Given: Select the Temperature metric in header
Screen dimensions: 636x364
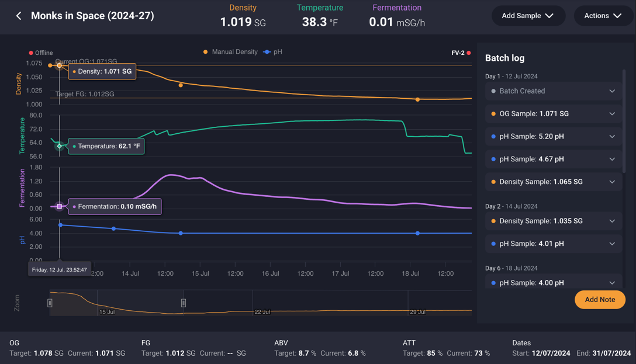Looking at the screenshot, I should click(x=320, y=16).
